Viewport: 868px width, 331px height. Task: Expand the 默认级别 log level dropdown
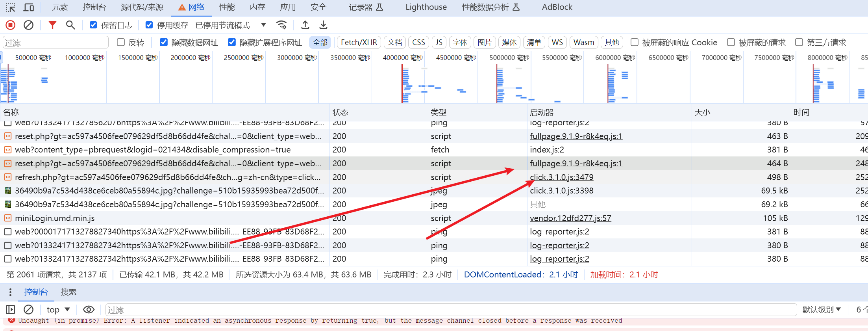point(822,310)
